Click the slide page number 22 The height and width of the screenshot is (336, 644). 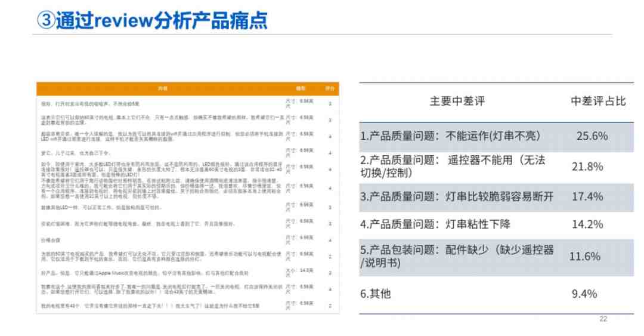(603, 319)
